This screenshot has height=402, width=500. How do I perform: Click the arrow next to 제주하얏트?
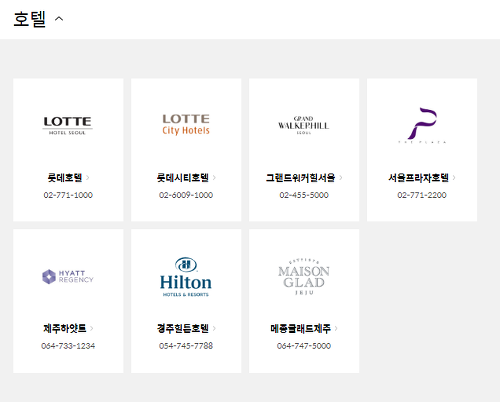[92, 328]
